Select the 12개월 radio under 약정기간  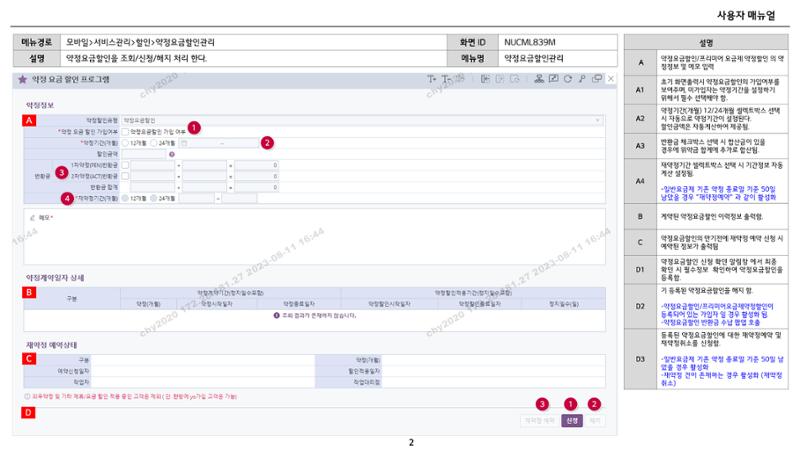point(125,143)
